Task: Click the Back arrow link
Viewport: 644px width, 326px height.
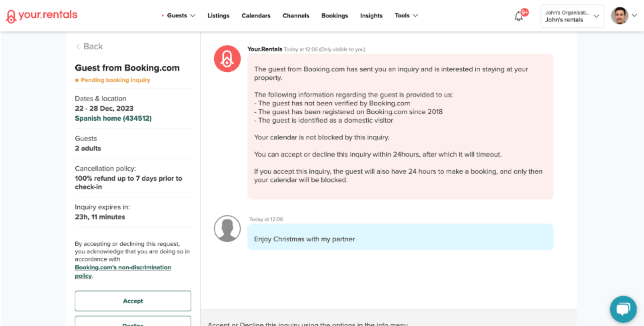Action: pyautogui.click(x=89, y=47)
